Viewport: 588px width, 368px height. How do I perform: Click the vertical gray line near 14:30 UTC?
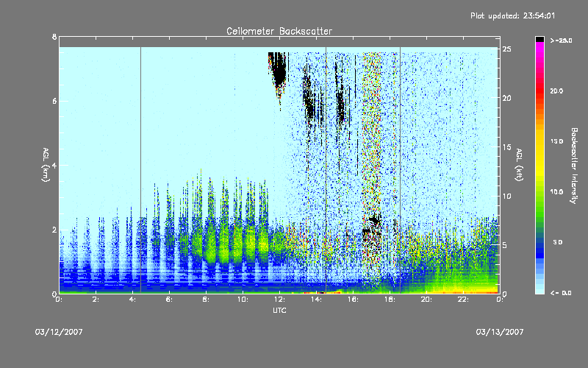tap(326, 169)
